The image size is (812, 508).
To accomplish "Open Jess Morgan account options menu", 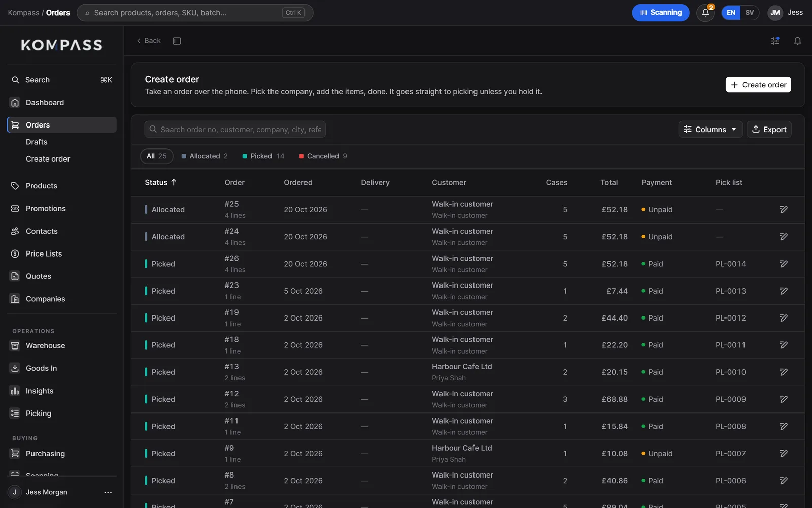I will coord(108,492).
